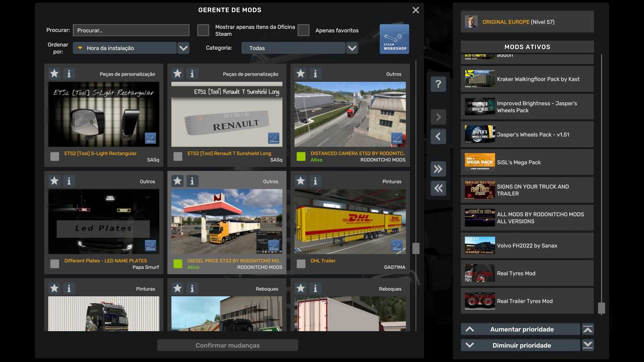
Task: Enable 'Mostrar apenas itens da Oficina Steam' checkbox
Action: coord(203,30)
